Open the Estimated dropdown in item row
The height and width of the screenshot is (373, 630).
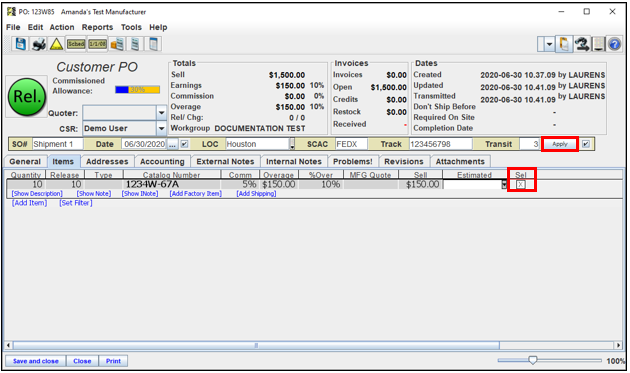[x=504, y=184]
